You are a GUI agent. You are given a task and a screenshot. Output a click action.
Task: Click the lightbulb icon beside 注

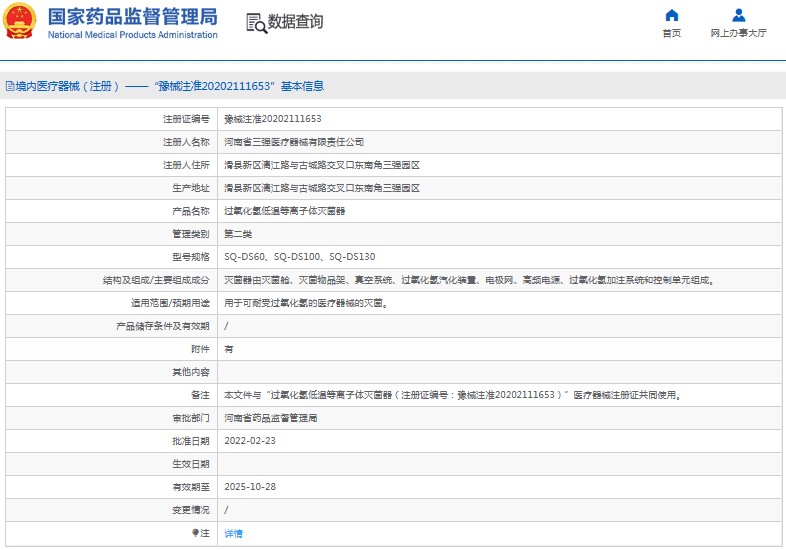[195, 533]
